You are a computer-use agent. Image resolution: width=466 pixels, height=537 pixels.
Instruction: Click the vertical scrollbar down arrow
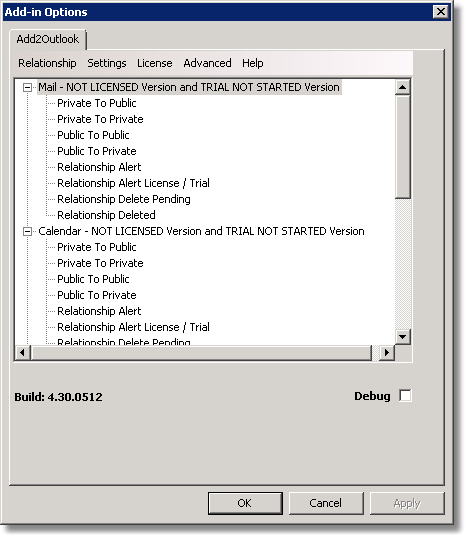[402, 337]
